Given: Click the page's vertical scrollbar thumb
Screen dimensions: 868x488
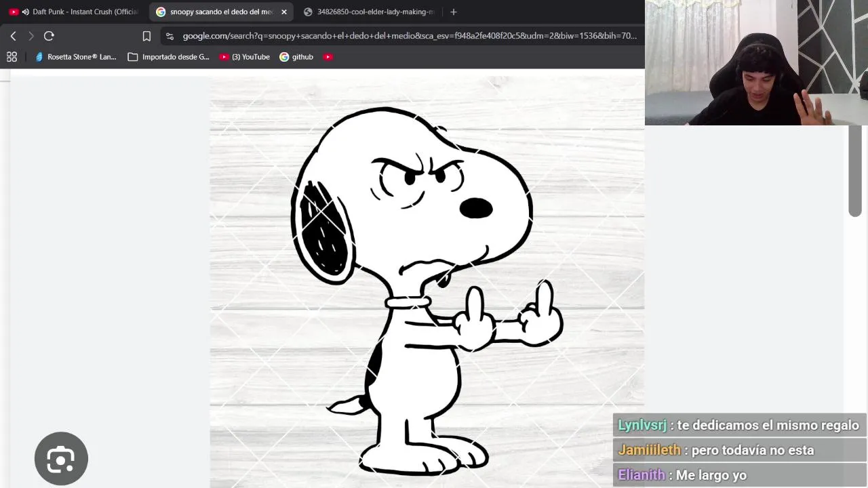Looking at the screenshot, I should 855,171.
